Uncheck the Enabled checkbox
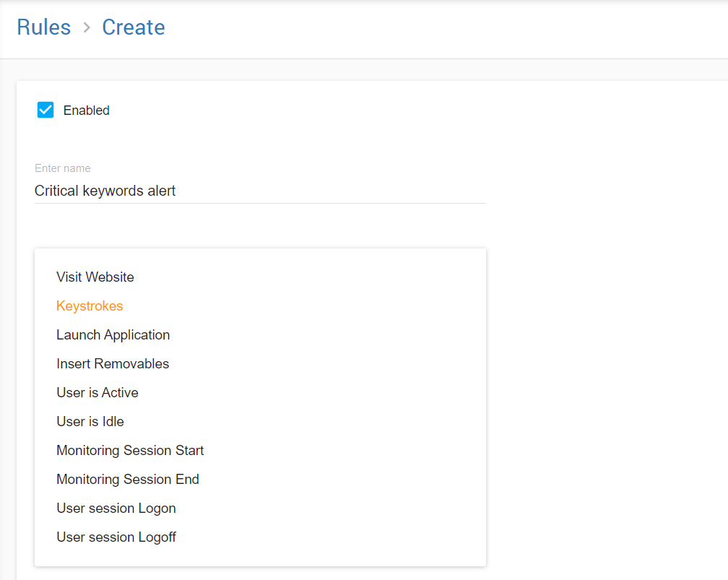Viewport: 728px width, 580px height. 45,110
